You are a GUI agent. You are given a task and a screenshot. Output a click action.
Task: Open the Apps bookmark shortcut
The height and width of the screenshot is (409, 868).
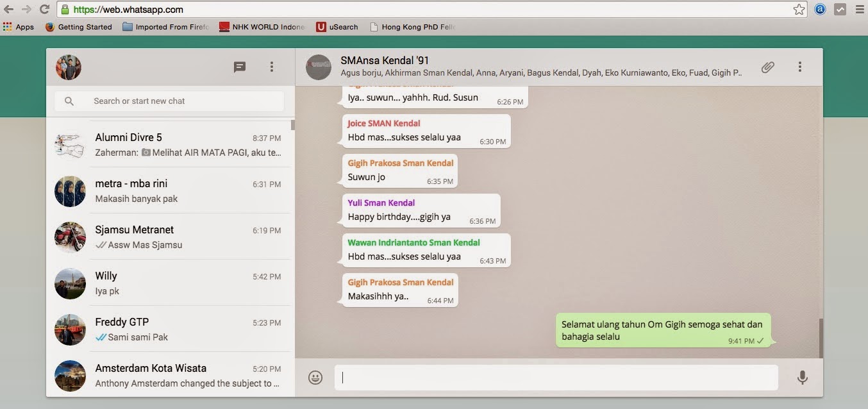pyautogui.click(x=19, y=27)
